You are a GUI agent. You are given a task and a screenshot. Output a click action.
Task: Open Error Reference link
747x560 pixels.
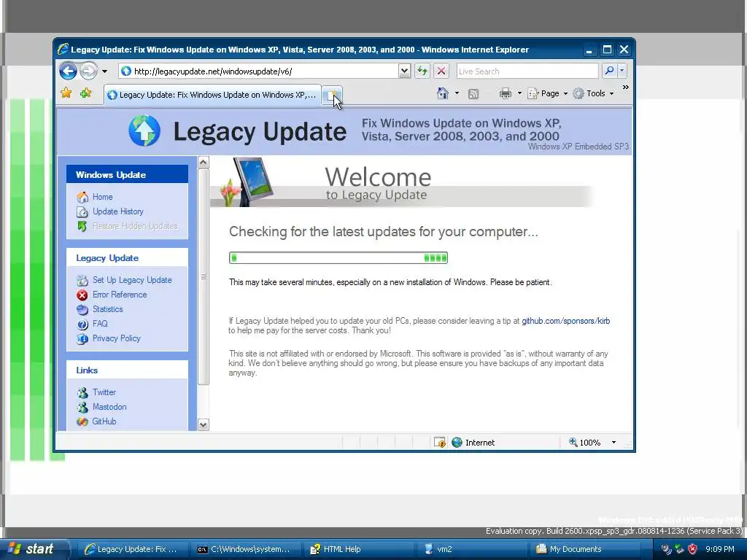pyautogui.click(x=120, y=295)
